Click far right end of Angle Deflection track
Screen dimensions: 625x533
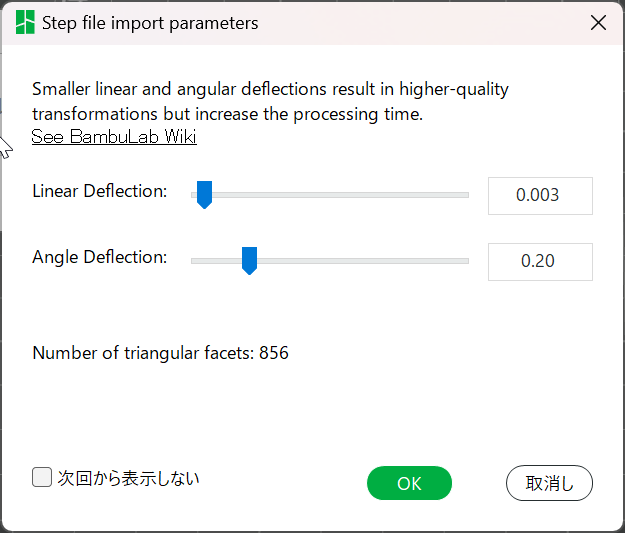point(465,261)
